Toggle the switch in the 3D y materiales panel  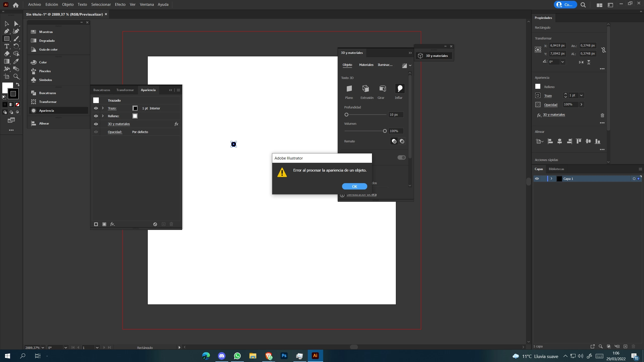[x=401, y=157]
